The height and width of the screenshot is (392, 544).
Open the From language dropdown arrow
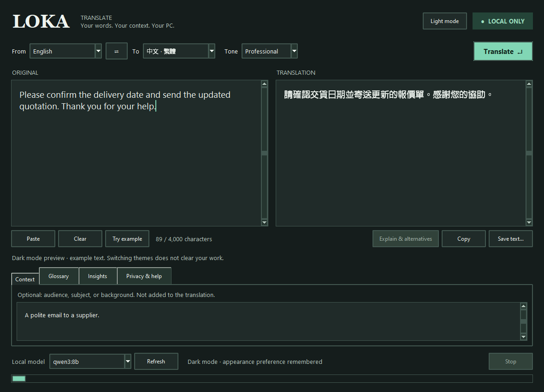tap(98, 51)
